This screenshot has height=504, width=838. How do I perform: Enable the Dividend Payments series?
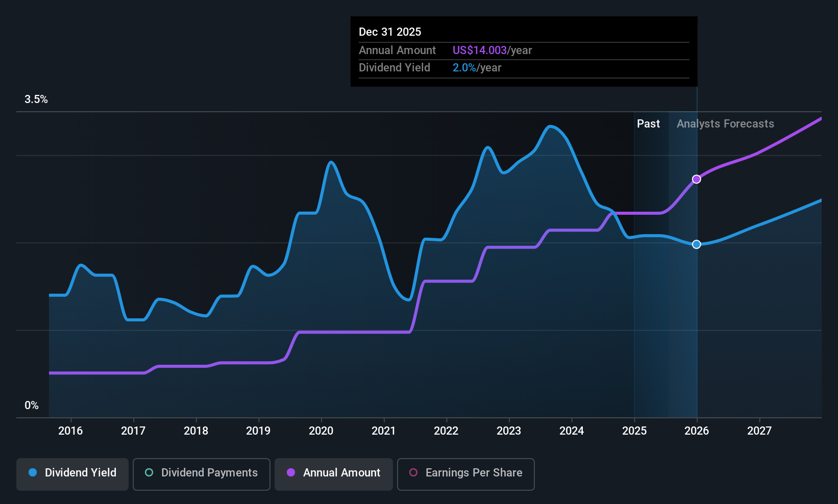tap(202, 474)
